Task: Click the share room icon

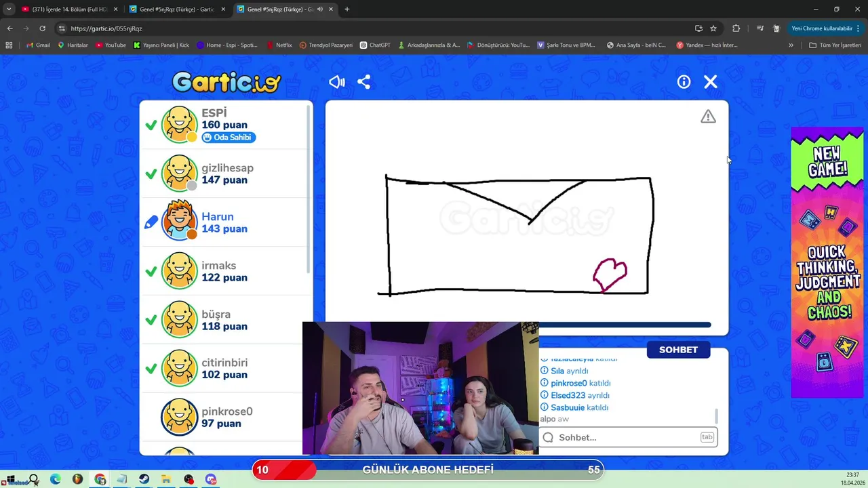Action: pos(364,82)
